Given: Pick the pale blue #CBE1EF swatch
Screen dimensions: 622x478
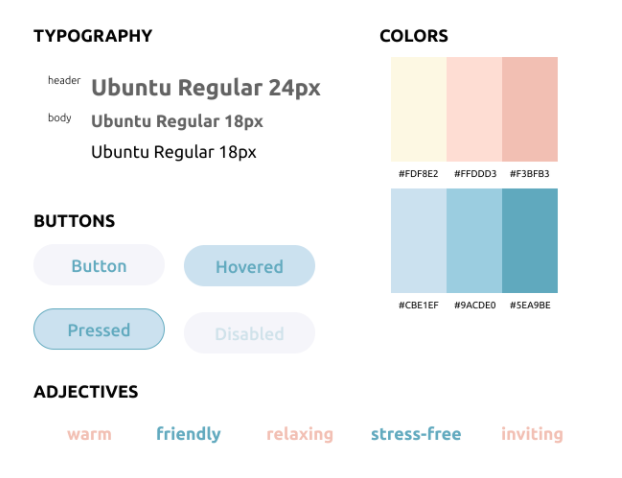Looking at the screenshot, I should point(418,240).
